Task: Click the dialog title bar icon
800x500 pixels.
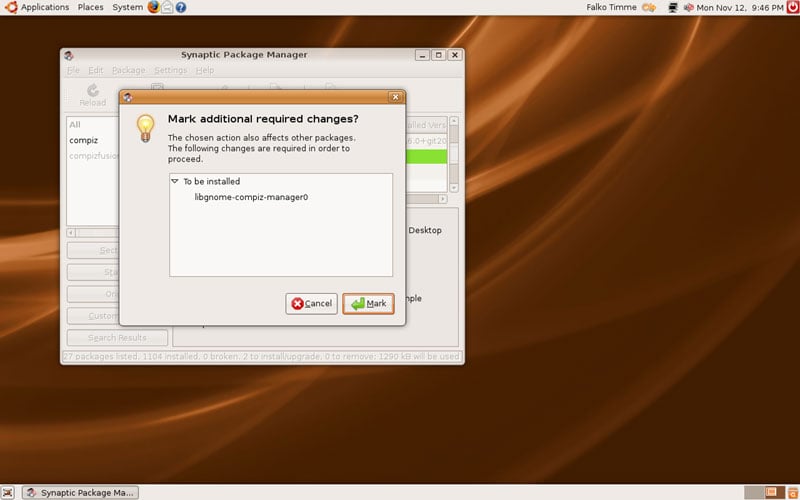Action: point(128,97)
